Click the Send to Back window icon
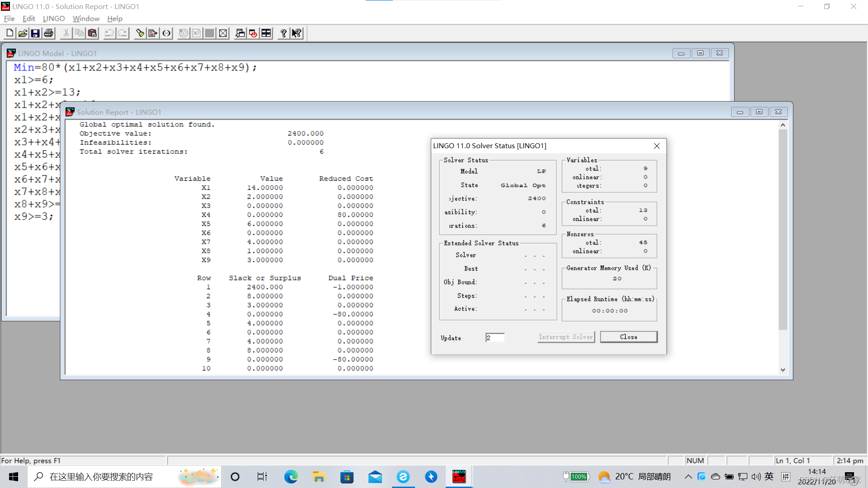868x488 pixels. click(x=240, y=33)
